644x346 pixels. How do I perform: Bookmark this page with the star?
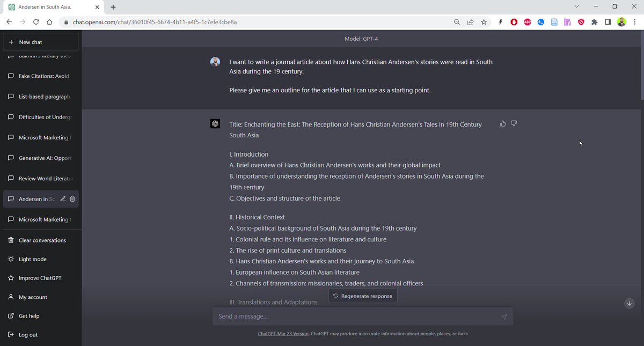coord(484,23)
